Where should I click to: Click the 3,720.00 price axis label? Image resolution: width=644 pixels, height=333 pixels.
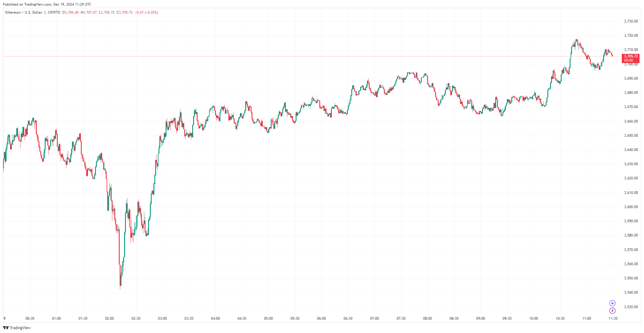pyautogui.click(x=631, y=36)
